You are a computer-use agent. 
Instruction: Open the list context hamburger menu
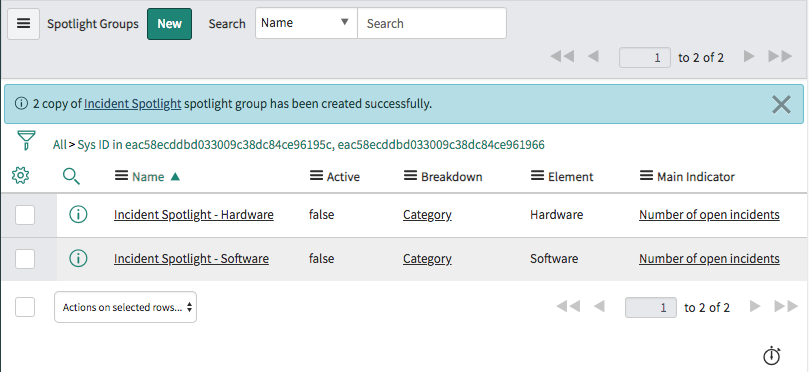23,24
